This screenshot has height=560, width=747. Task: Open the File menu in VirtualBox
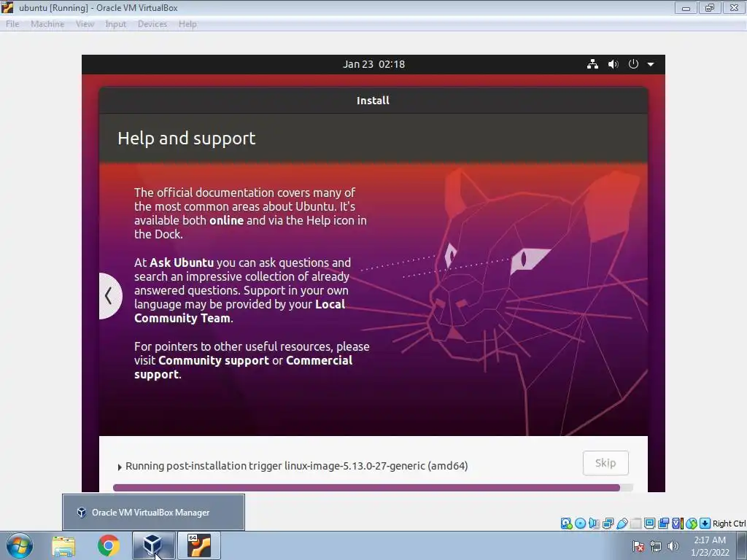point(12,24)
